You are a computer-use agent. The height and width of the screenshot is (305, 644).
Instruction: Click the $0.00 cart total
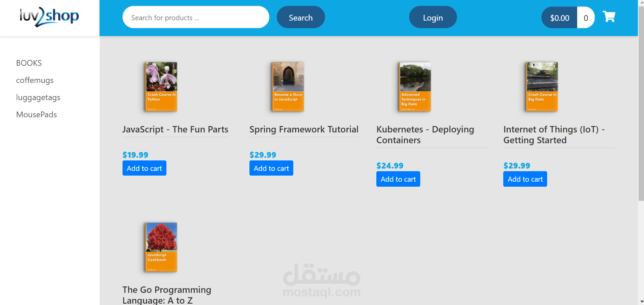click(x=560, y=18)
